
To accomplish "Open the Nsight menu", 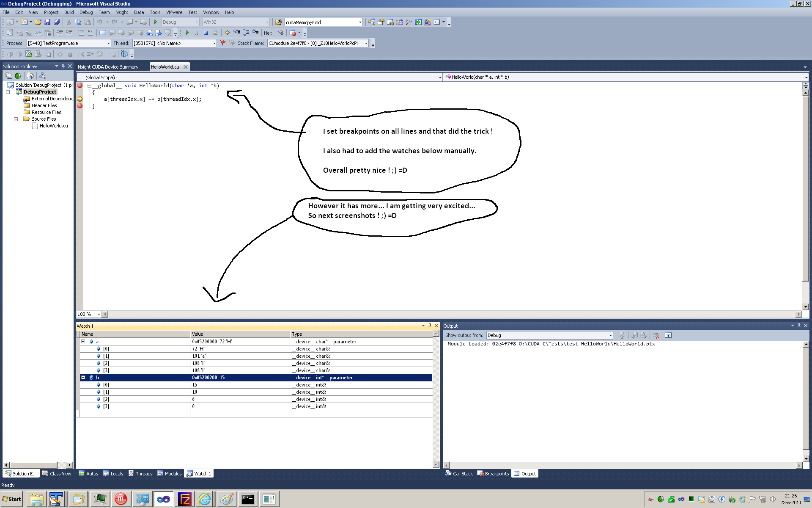I will point(121,12).
